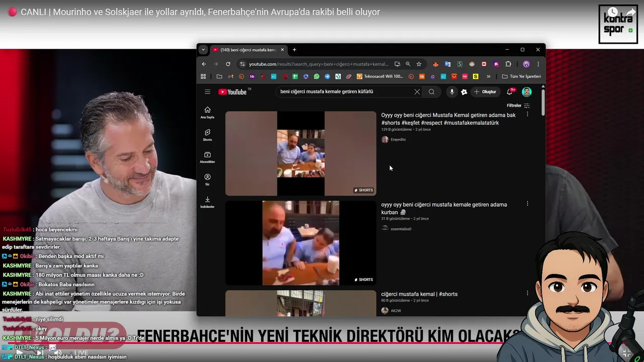Click the Kontra Spor channel logo
Viewport: 644px width, 362px height.
click(618, 24)
